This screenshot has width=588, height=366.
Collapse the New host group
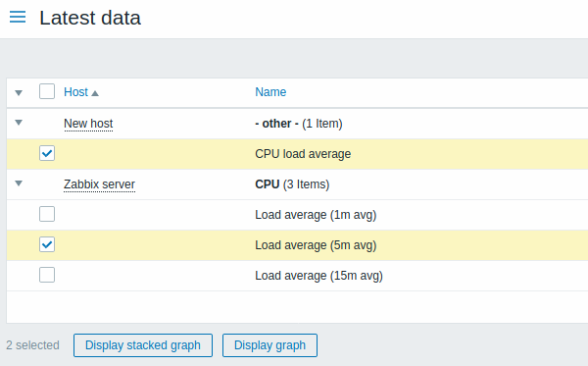[x=19, y=123]
